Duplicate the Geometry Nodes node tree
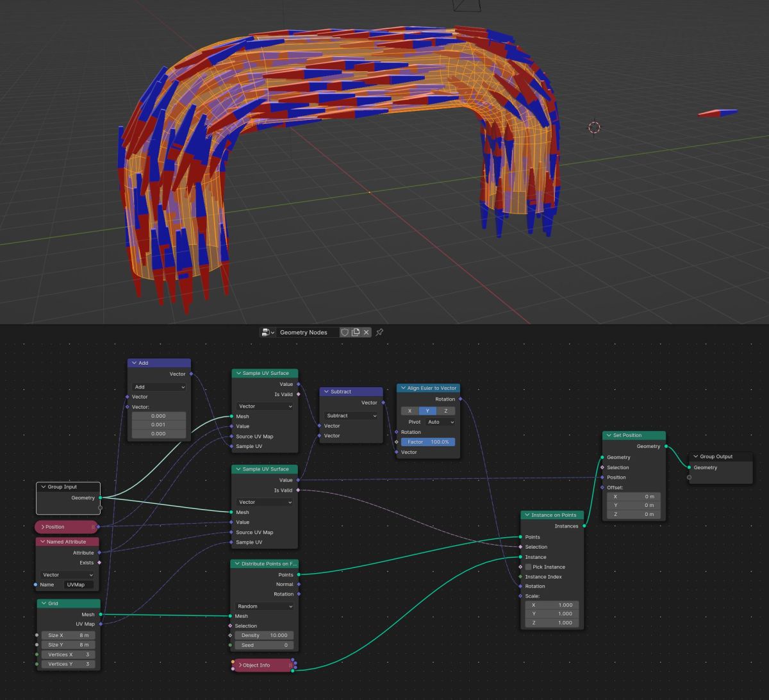This screenshot has width=769, height=700. pyautogui.click(x=356, y=332)
